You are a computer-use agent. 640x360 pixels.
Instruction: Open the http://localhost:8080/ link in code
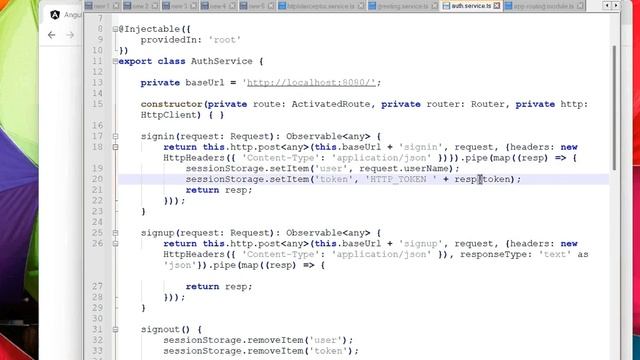click(x=311, y=83)
